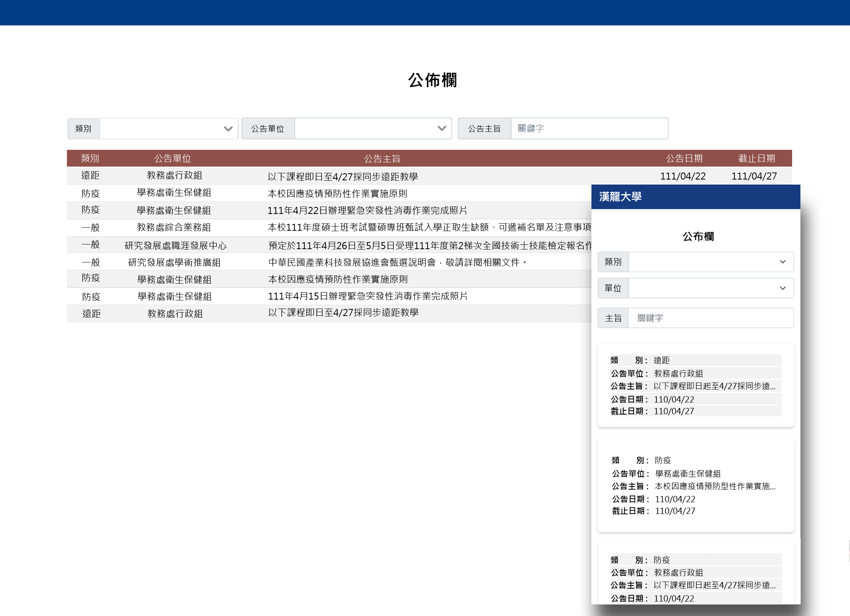850x616 pixels.
Task: Open announcement 111年4月22日辦理緊急突發性消毒作業完成照片
Action: click(x=367, y=211)
